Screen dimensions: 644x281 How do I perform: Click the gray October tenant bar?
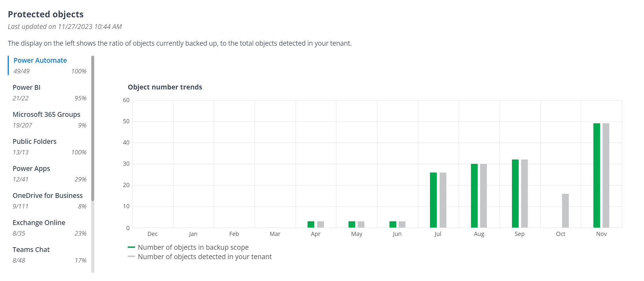pos(565,211)
